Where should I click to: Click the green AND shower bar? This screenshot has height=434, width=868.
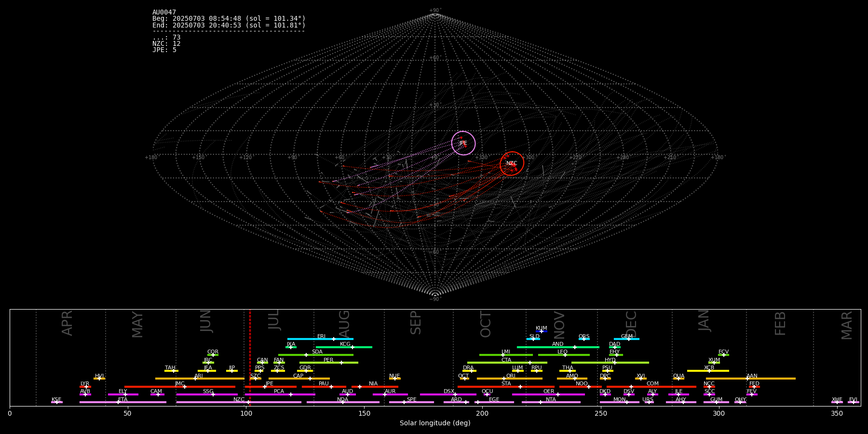pyautogui.click(x=558, y=347)
